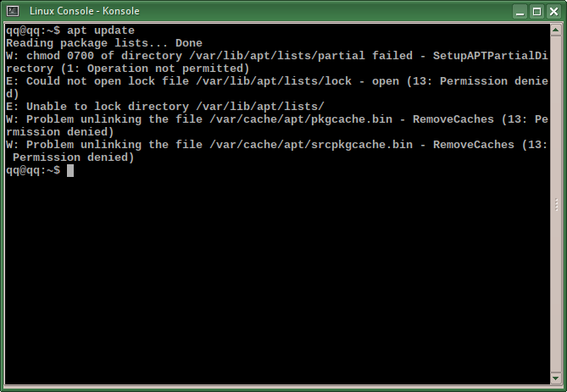Click the /var/cache/apt/pkgcache.bin path

(x=301, y=119)
